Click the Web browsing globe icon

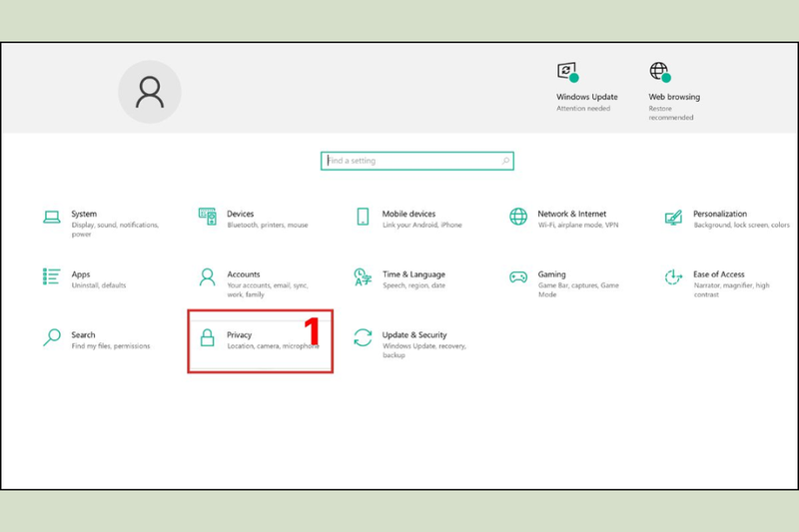660,72
